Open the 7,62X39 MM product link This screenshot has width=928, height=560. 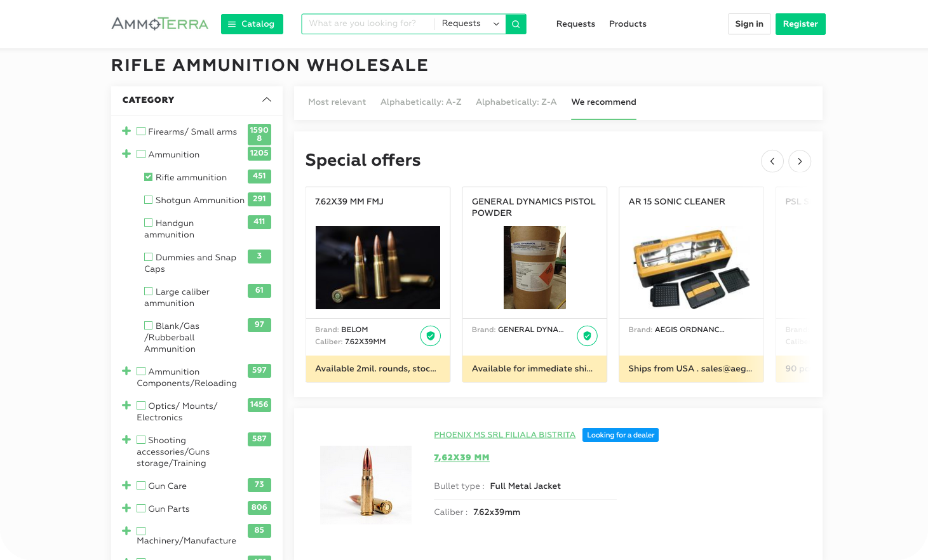point(462,457)
